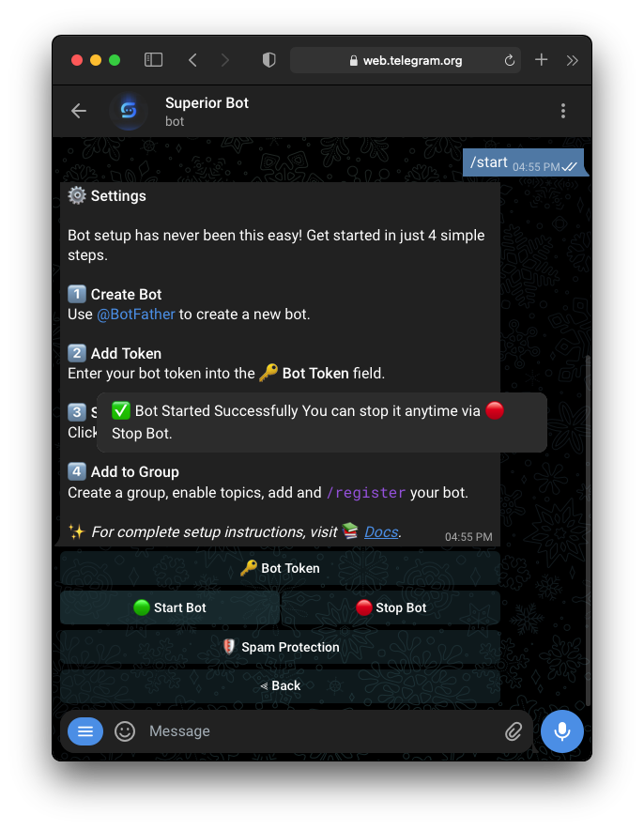This screenshot has width=644, height=830.
Task: Click the Safari privacy shield icon
Action: point(269,60)
